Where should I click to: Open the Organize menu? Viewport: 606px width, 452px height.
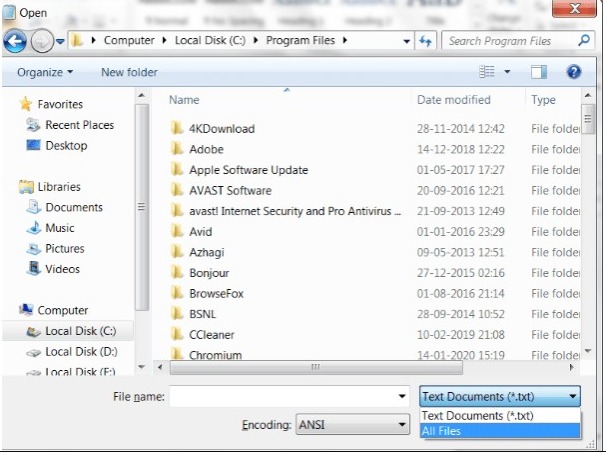pyautogui.click(x=45, y=72)
